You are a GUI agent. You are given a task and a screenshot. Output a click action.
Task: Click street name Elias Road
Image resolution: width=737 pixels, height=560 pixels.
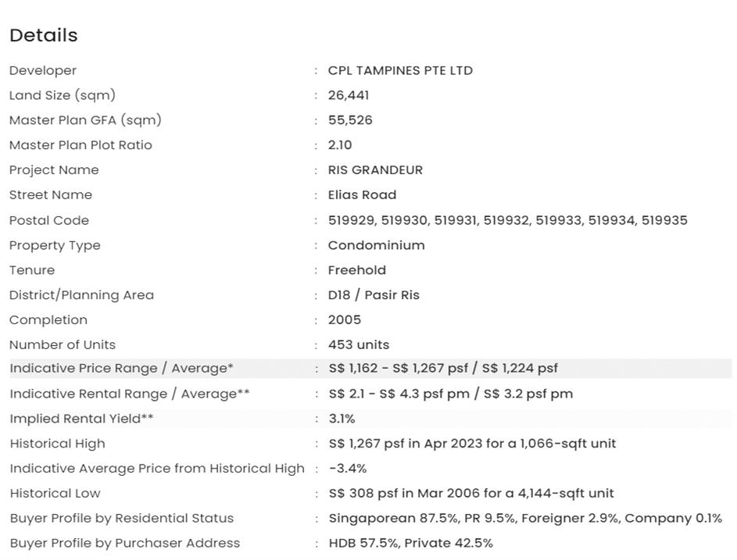(362, 195)
